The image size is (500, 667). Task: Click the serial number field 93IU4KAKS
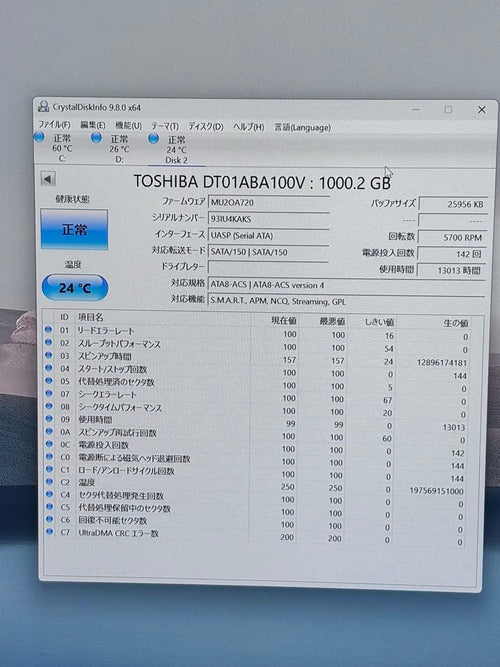(269, 219)
